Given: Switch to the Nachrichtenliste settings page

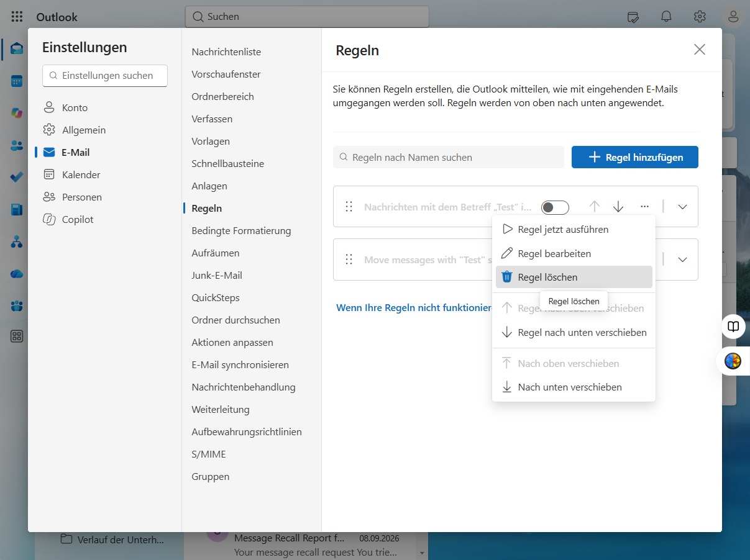Looking at the screenshot, I should click(x=226, y=52).
